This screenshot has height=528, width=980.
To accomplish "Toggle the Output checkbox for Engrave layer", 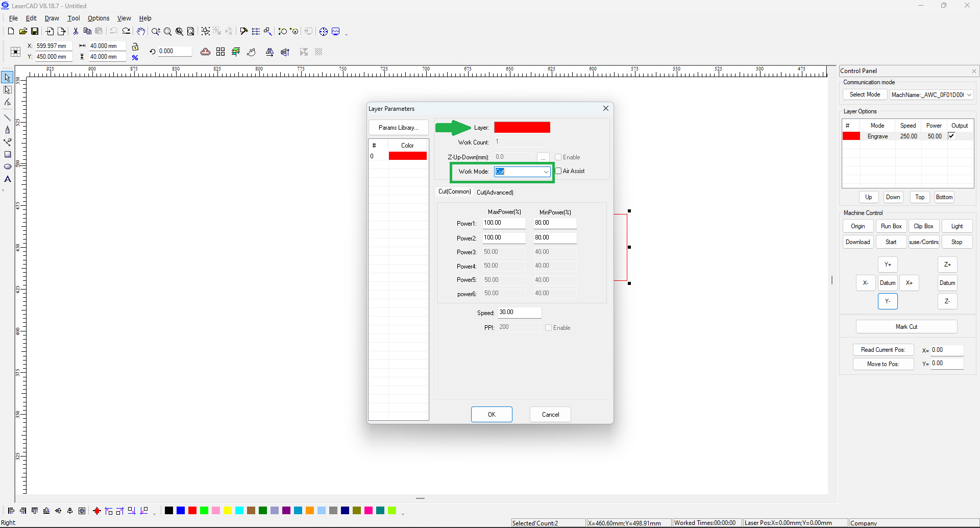I will (x=951, y=136).
